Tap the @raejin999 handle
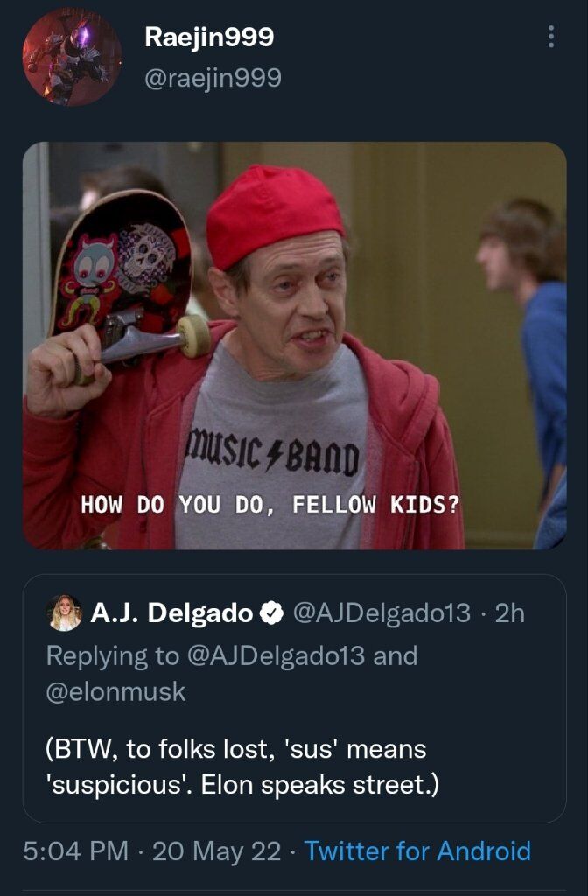The height and width of the screenshot is (896, 588). [x=213, y=78]
